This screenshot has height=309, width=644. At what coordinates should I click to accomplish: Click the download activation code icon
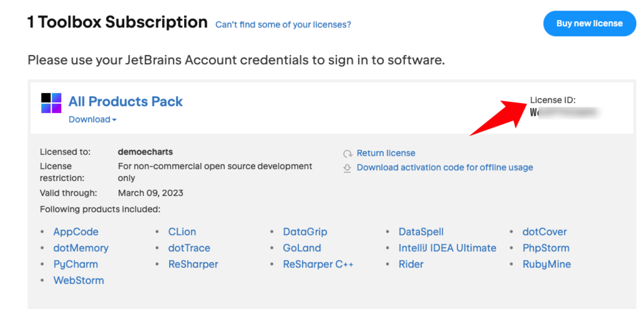point(348,168)
